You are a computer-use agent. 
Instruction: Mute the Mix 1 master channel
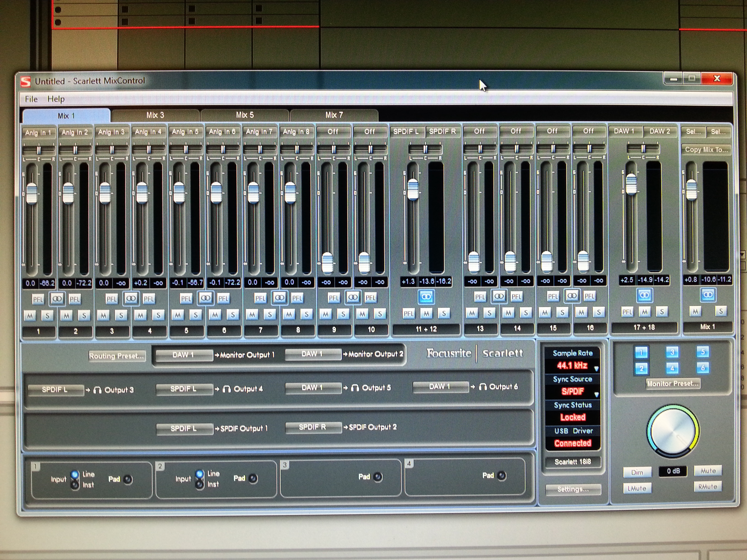[x=695, y=312]
